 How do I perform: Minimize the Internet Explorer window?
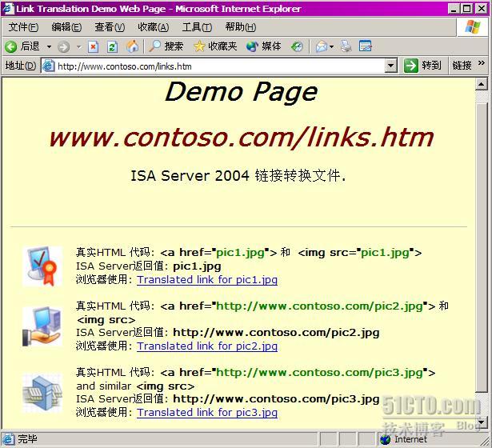pos(454,9)
